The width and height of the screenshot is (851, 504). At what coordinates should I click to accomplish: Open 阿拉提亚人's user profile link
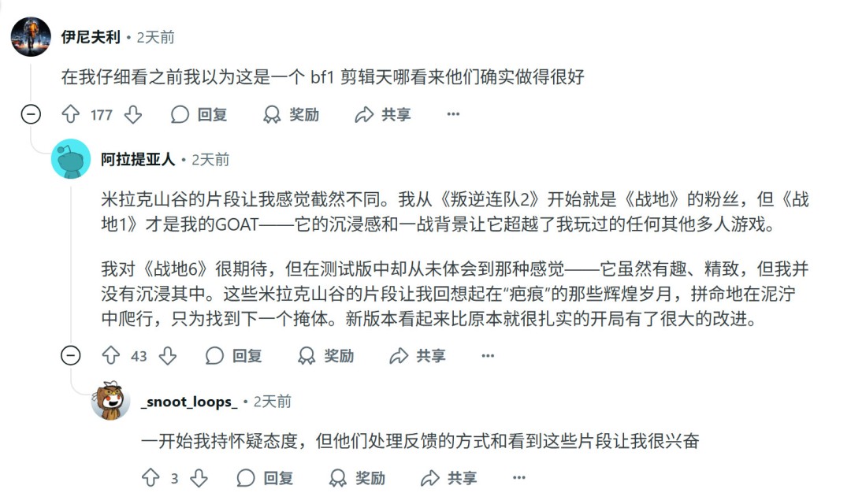[138, 159]
